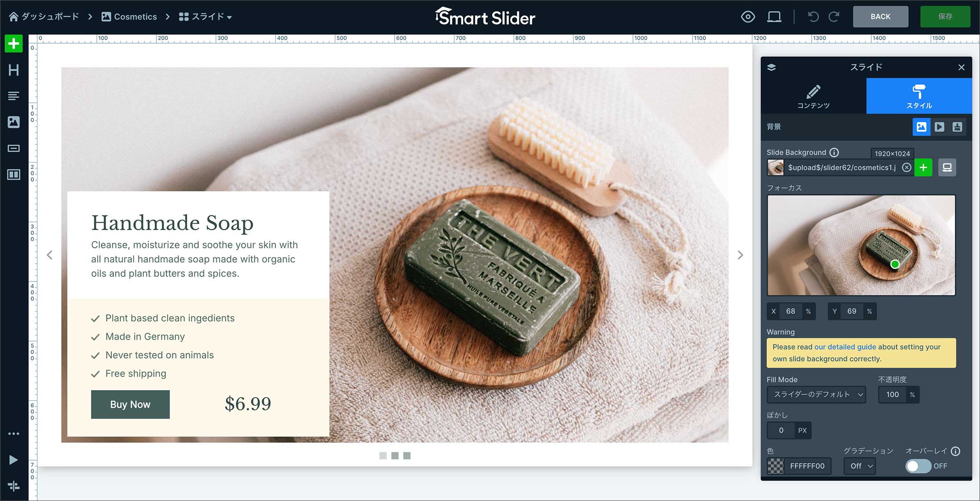Select the Text layer tool
The image size is (980, 501).
click(14, 96)
